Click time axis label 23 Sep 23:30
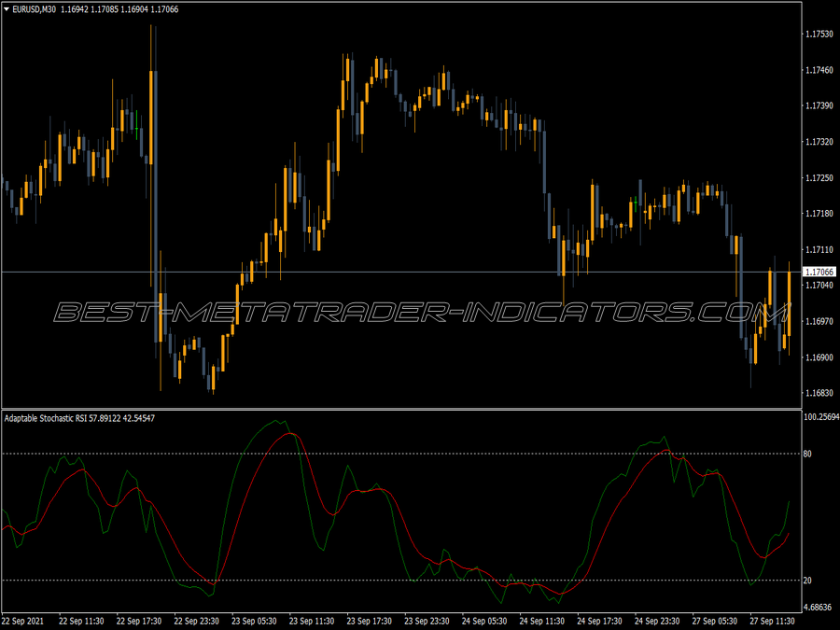This screenshot has width=840, height=630. point(427,621)
